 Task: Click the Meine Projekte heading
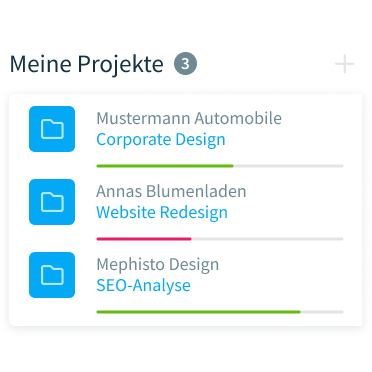coord(87,64)
